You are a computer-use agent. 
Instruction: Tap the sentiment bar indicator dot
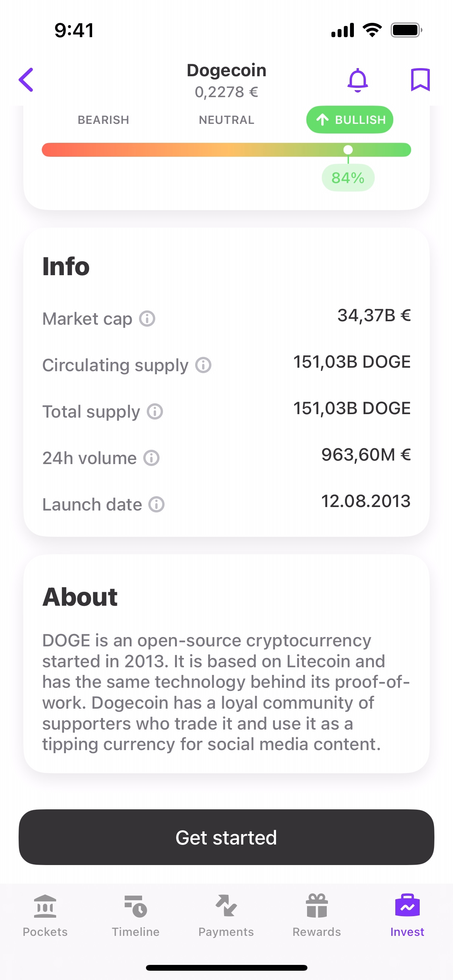click(x=348, y=150)
